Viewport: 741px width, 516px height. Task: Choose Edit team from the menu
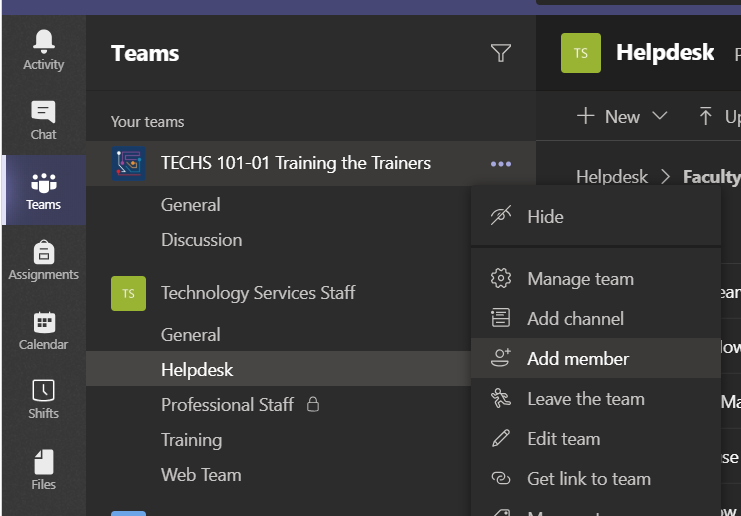596,439
